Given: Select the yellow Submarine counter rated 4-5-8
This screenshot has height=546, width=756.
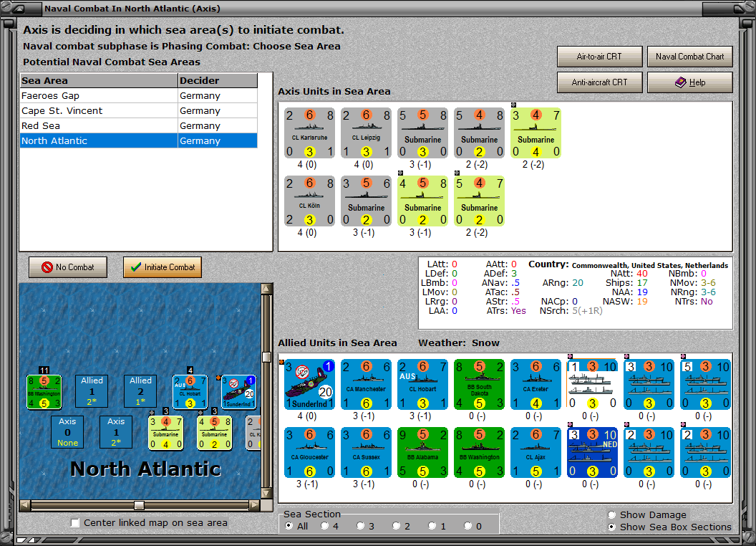Looking at the screenshot, I should [423, 201].
